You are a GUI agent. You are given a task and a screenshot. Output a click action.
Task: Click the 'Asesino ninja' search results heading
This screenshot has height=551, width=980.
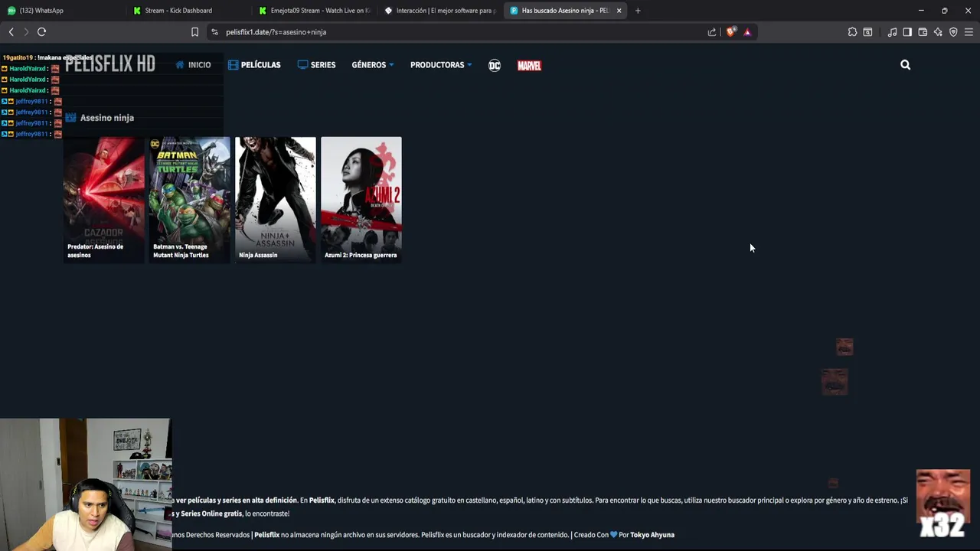(x=107, y=118)
